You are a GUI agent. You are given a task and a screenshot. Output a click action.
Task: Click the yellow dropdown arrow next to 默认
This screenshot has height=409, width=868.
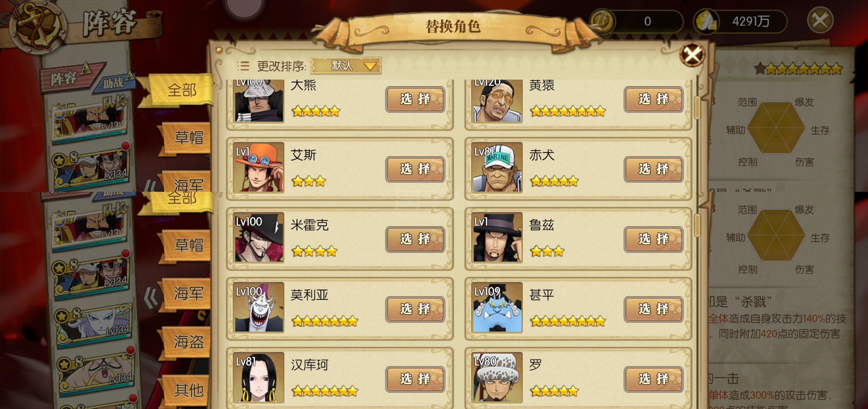pos(370,66)
